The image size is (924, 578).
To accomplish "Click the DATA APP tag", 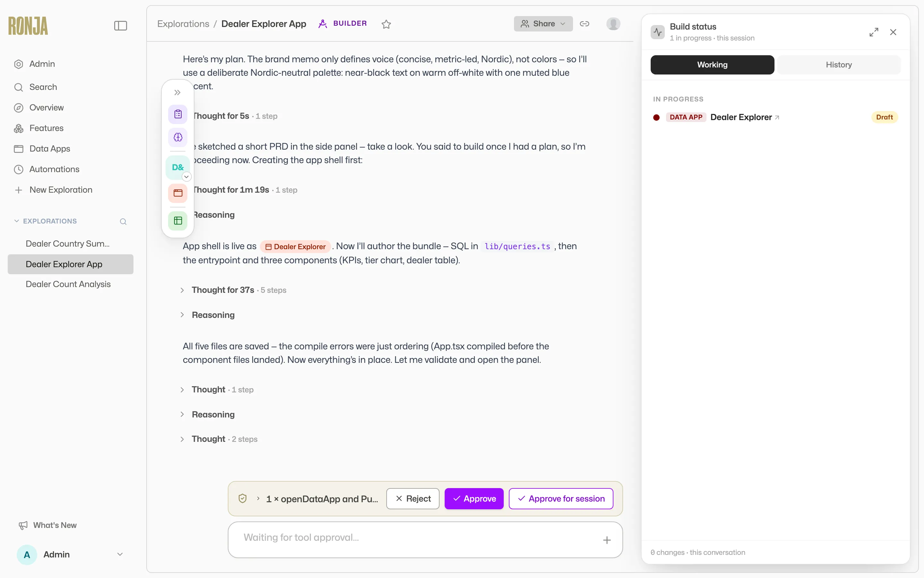I will 686,117.
